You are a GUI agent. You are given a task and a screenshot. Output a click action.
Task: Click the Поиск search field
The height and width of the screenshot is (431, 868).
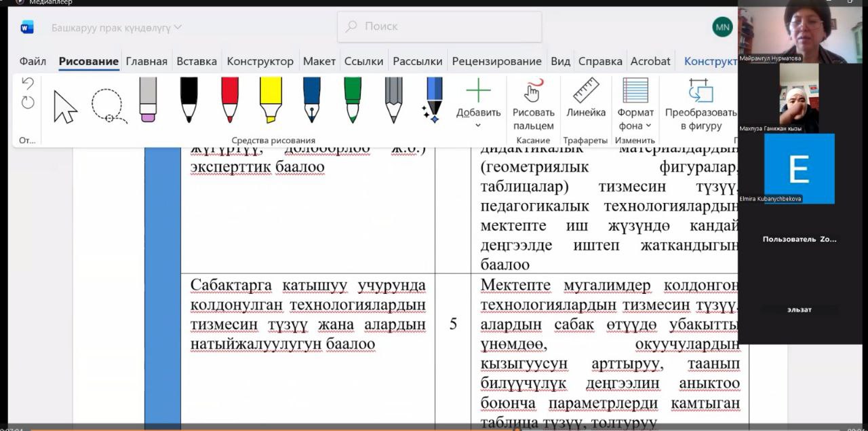pos(439,26)
